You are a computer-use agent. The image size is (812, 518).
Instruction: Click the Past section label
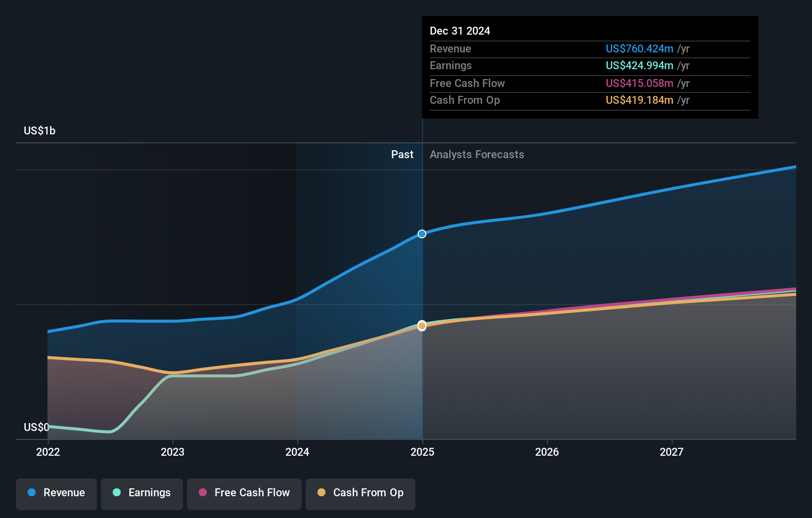coord(402,155)
